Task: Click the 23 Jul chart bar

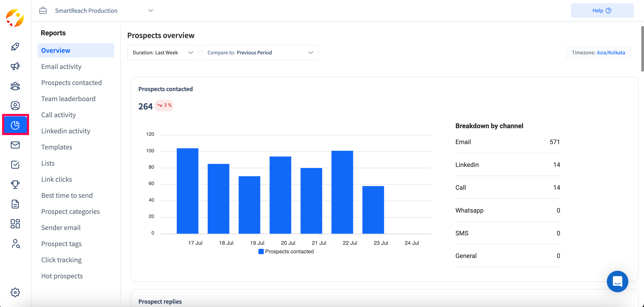Action: (x=373, y=210)
